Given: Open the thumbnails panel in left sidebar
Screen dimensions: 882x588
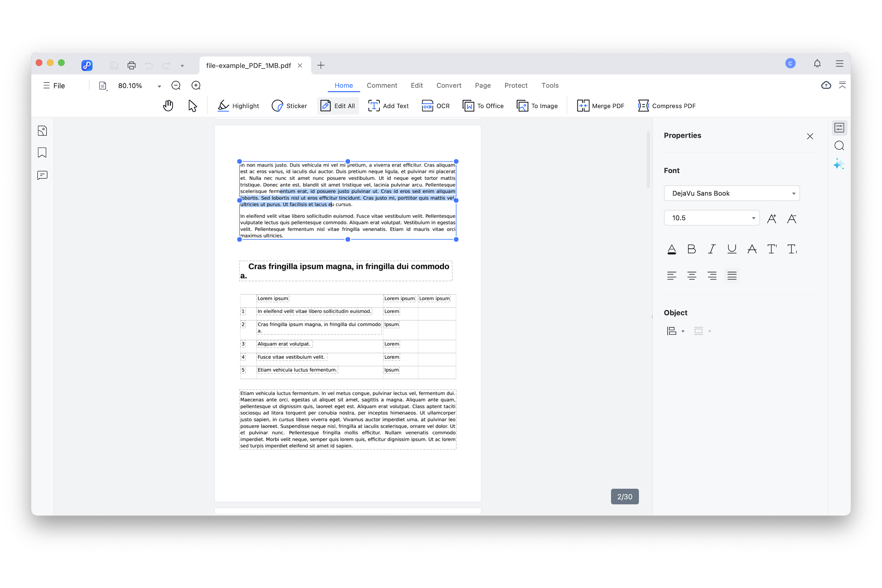Looking at the screenshot, I should 42,131.
